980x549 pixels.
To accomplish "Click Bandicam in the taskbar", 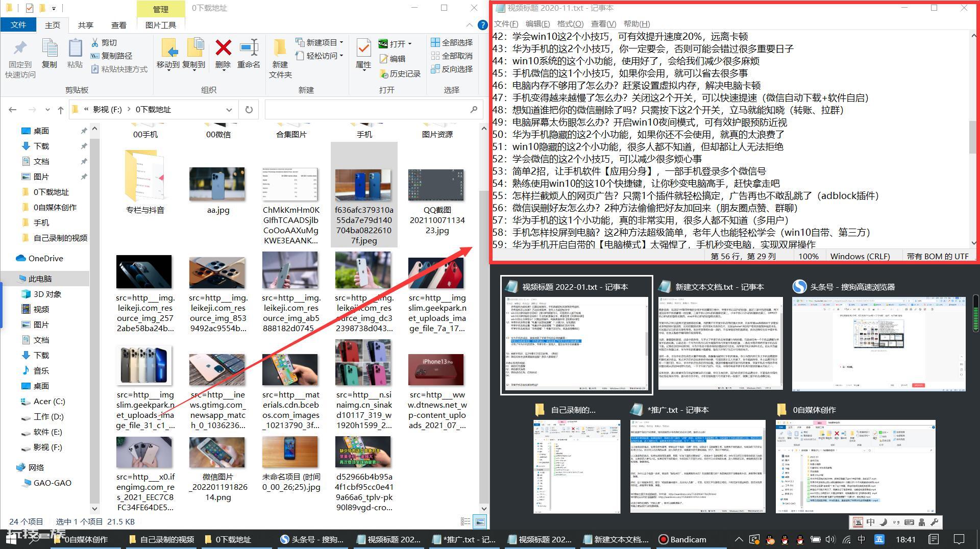I will pyautogui.click(x=682, y=539).
